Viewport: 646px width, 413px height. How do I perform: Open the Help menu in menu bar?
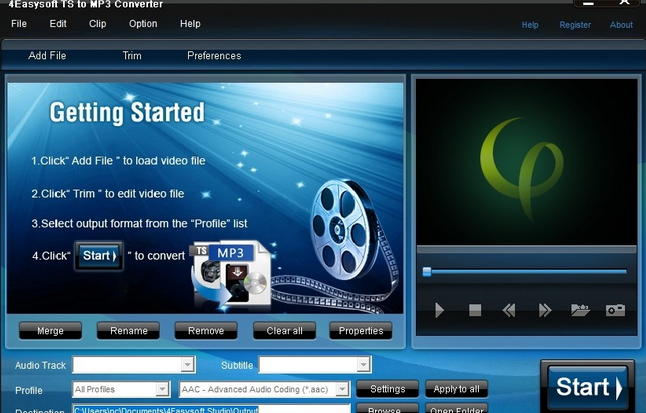[190, 24]
